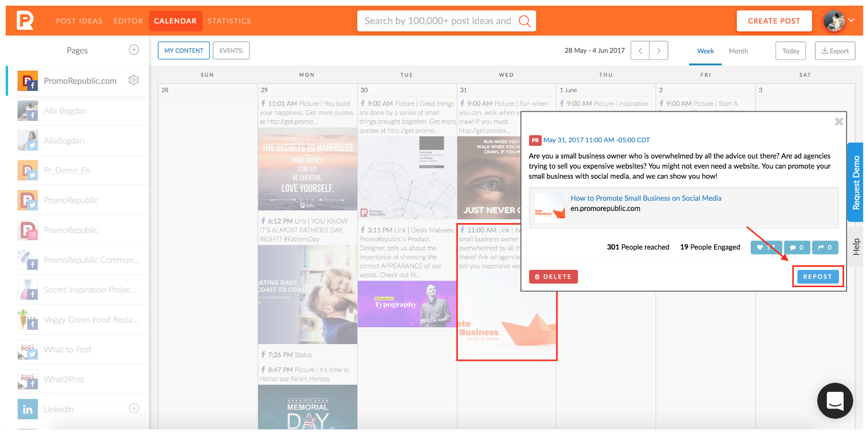Image resolution: width=868 pixels, height=433 pixels.
Task: Click the PR badge icon in popup
Action: pos(535,140)
